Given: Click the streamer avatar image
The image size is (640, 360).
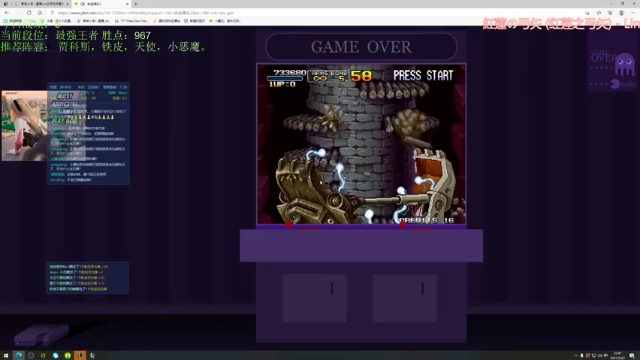Looking at the screenshot, I should pyautogui.click(x=24, y=126).
